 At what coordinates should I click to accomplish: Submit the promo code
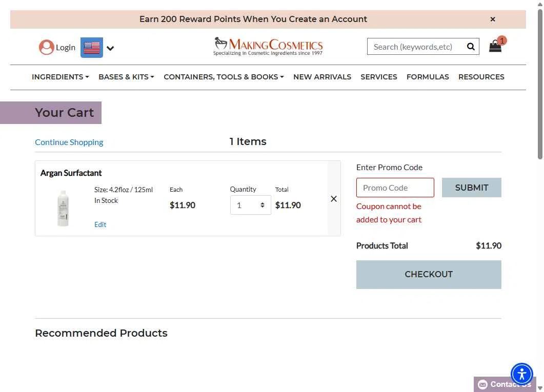[472, 188]
